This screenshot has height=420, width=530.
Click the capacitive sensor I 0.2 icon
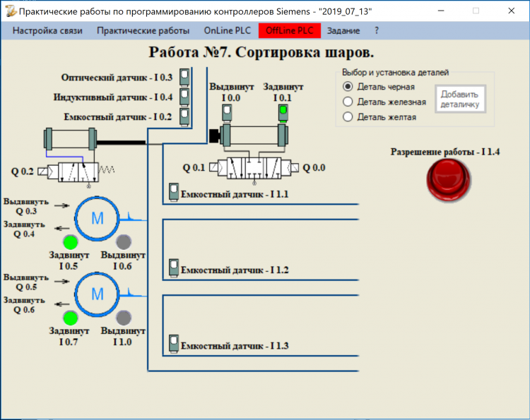(184, 116)
